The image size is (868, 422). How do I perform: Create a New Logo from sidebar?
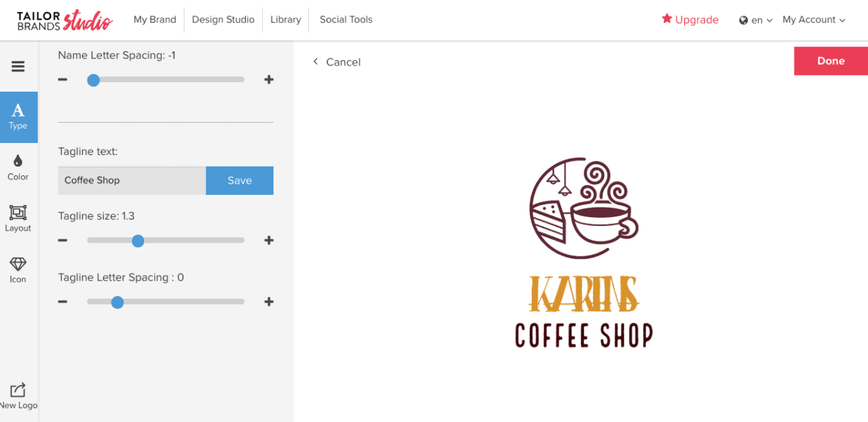(x=18, y=396)
